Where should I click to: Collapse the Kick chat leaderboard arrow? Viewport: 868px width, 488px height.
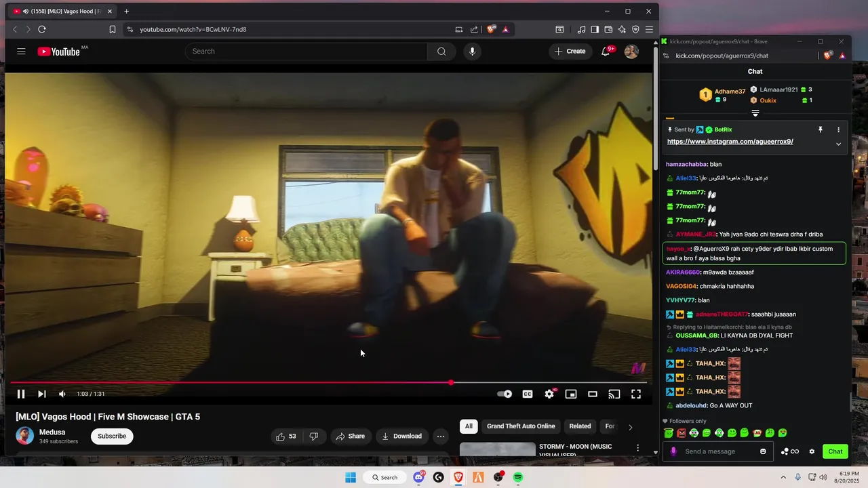755,113
